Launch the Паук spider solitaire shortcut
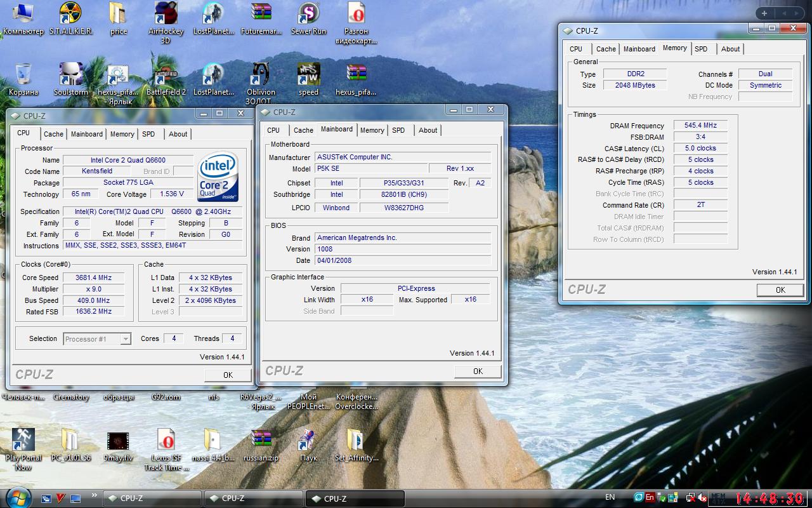This screenshot has height=508, width=812. (308, 445)
